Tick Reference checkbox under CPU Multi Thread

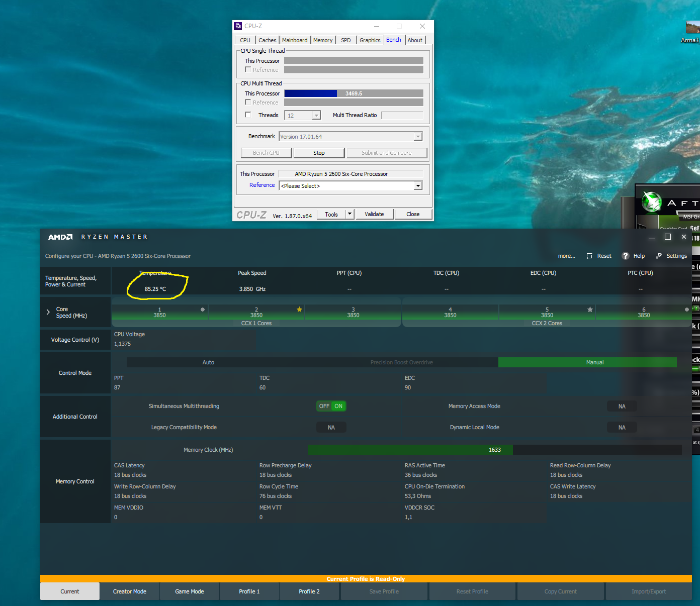point(248,102)
